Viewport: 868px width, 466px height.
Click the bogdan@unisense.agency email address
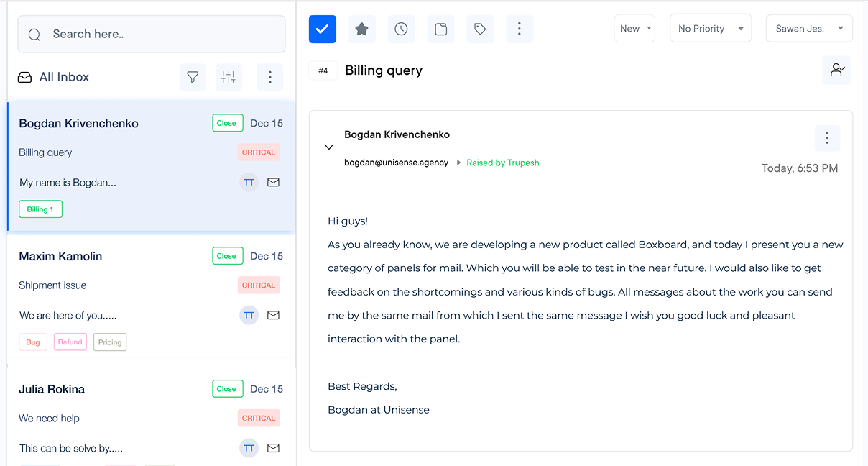click(x=397, y=163)
